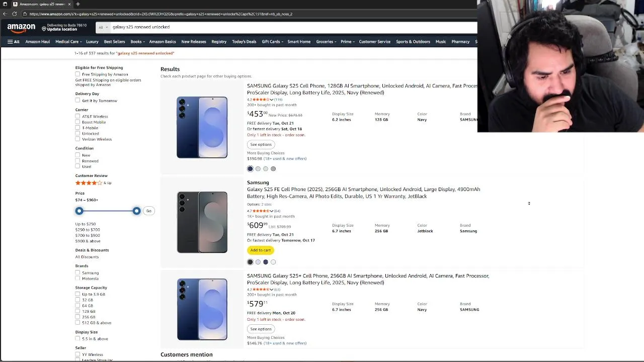
Task: Reload the page with refresh icon
Action: click(x=14, y=14)
